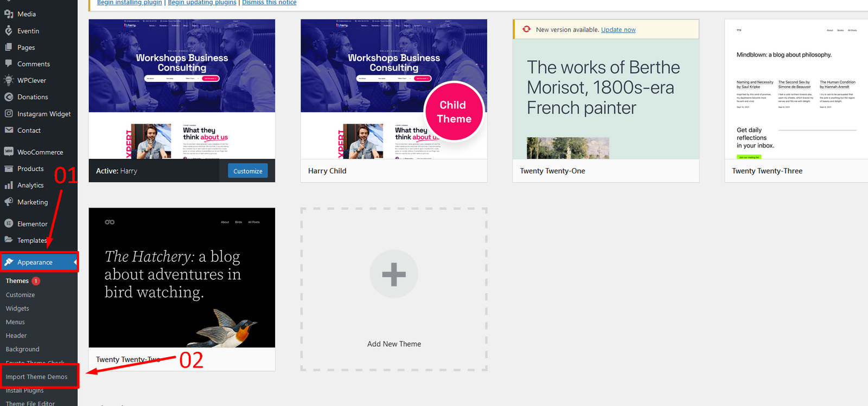Open Theme File Editor
The width and height of the screenshot is (868, 406).
point(30,403)
